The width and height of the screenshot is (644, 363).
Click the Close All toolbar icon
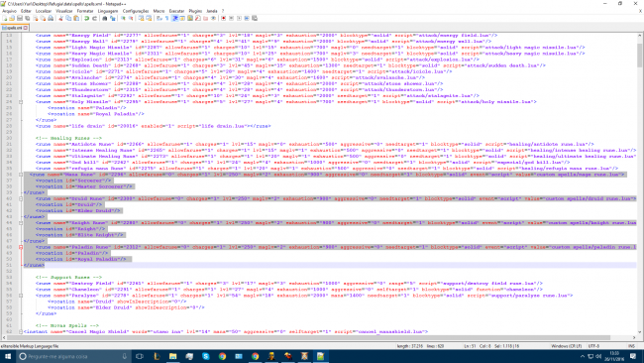[44, 18]
